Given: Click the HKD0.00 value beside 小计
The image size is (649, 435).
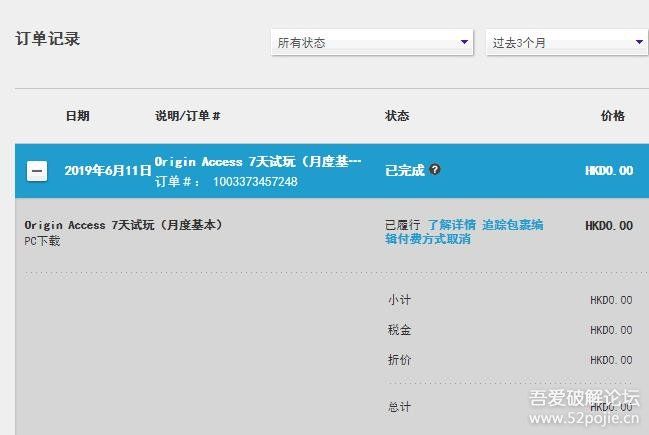Looking at the screenshot, I should point(611,300).
